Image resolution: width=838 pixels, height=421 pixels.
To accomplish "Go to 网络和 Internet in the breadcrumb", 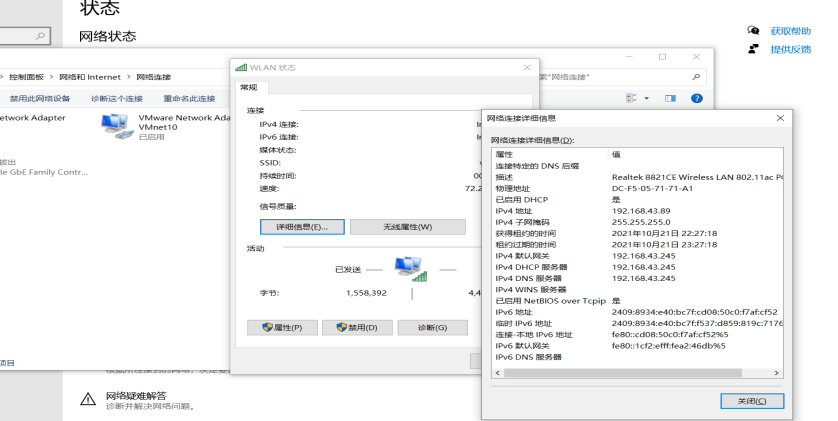I will pyautogui.click(x=90, y=77).
